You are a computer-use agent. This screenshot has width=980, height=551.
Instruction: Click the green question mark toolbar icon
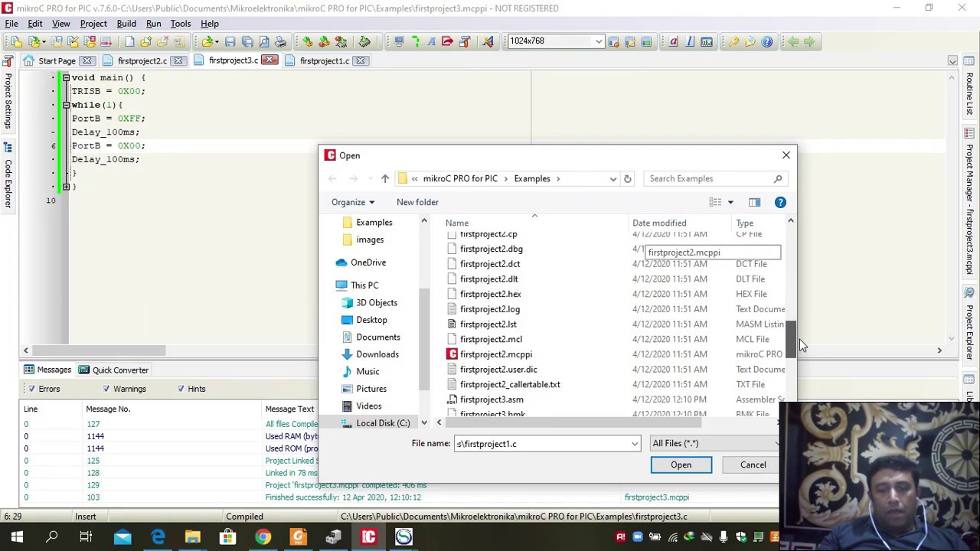coord(415,41)
